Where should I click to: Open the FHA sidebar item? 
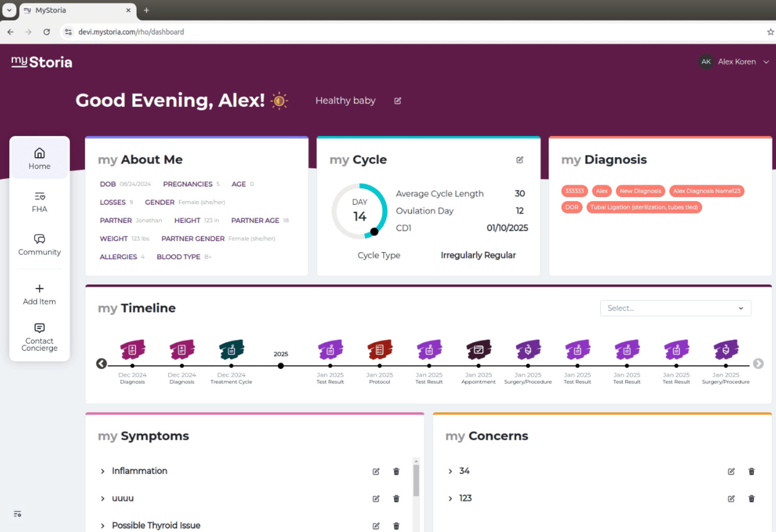[x=39, y=202]
